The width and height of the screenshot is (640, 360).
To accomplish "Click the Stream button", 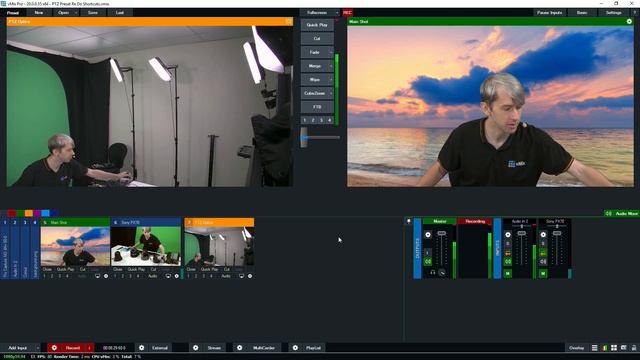I will point(214,348).
